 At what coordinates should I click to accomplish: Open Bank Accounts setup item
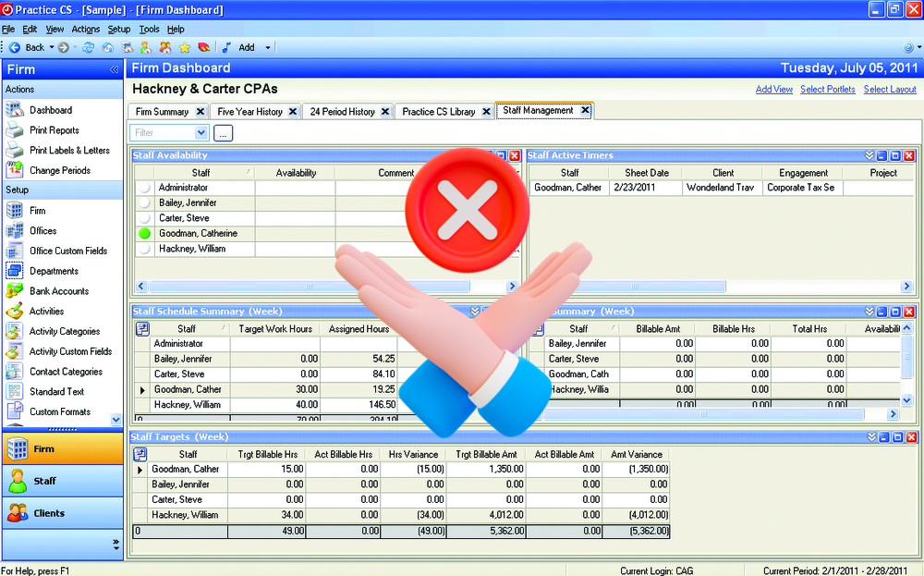coord(59,291)
